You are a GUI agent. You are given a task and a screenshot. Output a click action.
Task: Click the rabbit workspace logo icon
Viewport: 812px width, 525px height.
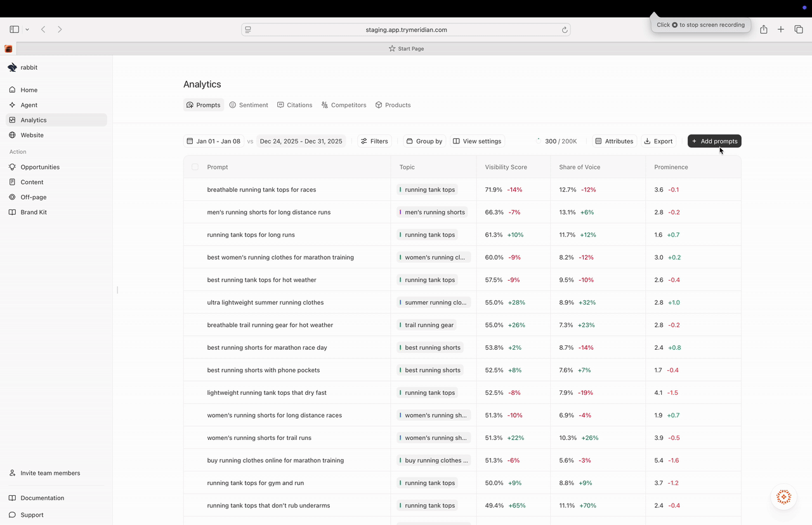(x=12, y=67)
